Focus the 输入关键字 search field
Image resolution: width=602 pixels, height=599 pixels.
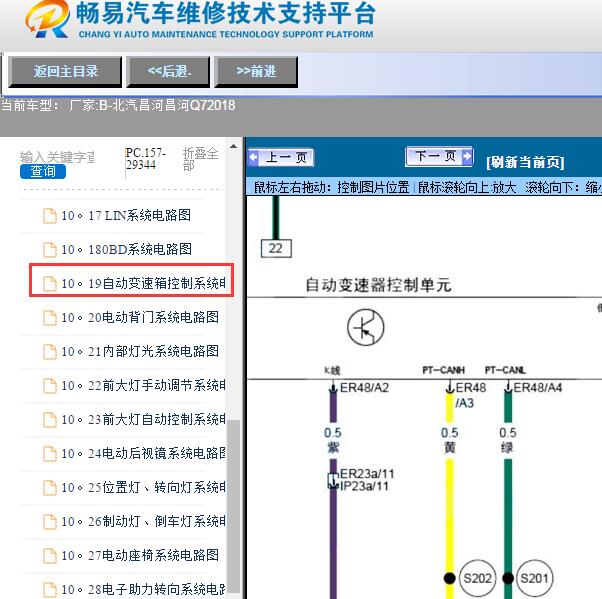pos(58,157)
